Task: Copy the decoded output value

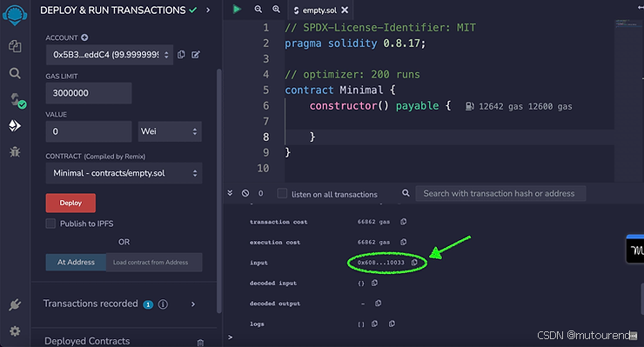Action: (x=379, y=303)
